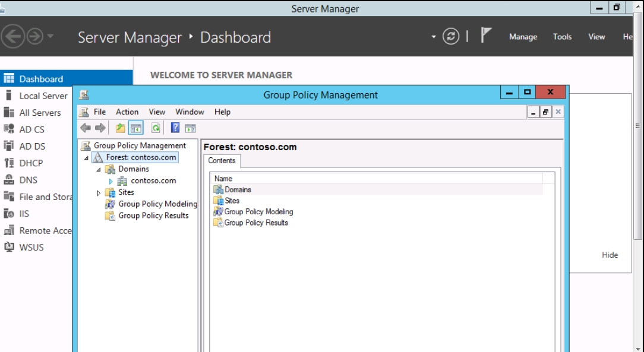Click the Back arrow in Group Policy Management toolbar
Image resolution: width=644 pixels, height=352 pixels.
tap(86, 128)
